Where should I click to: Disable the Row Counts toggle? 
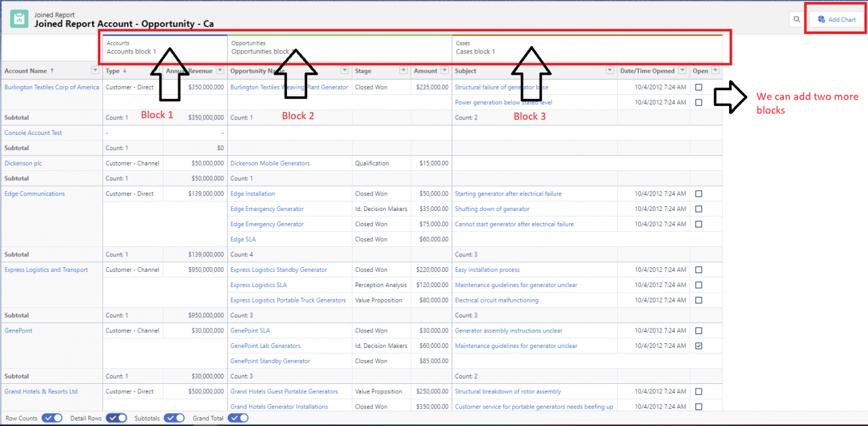pyautogui.click(x=52, y=418)
